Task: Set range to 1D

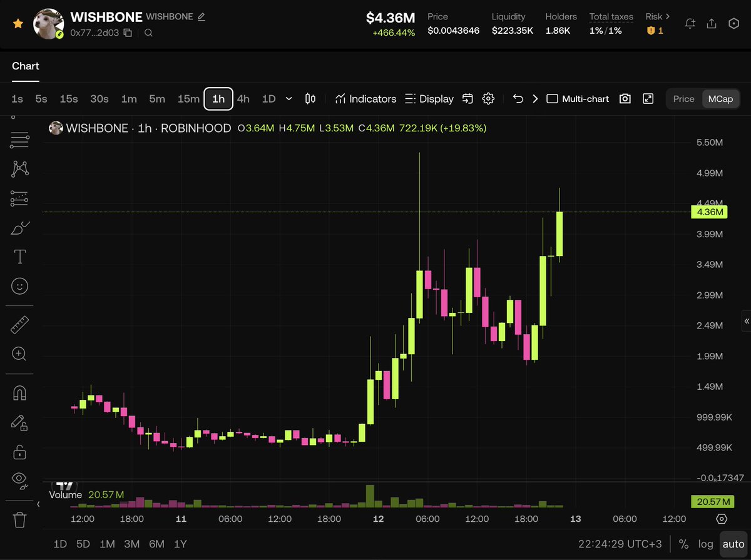Action: [60, 544]
